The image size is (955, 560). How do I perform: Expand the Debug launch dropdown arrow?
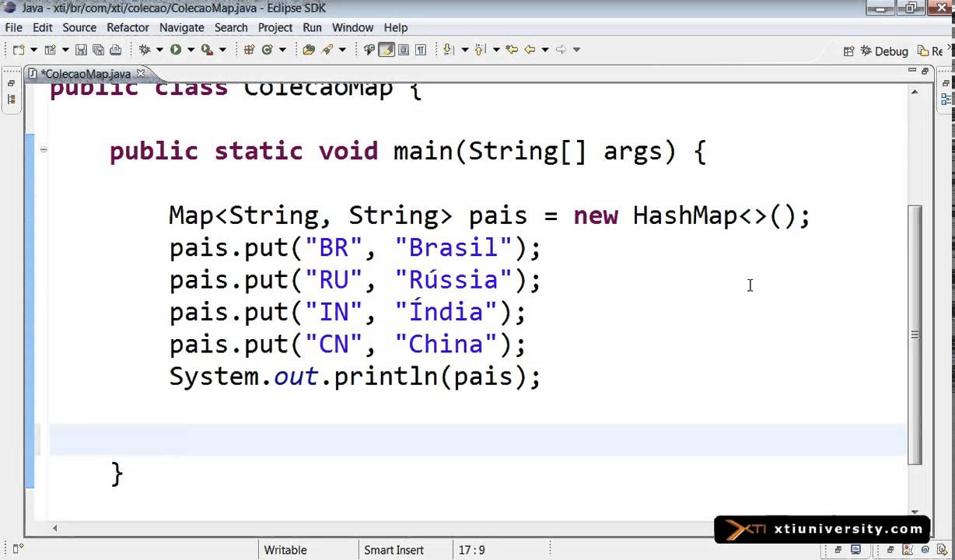click(159, 50)
